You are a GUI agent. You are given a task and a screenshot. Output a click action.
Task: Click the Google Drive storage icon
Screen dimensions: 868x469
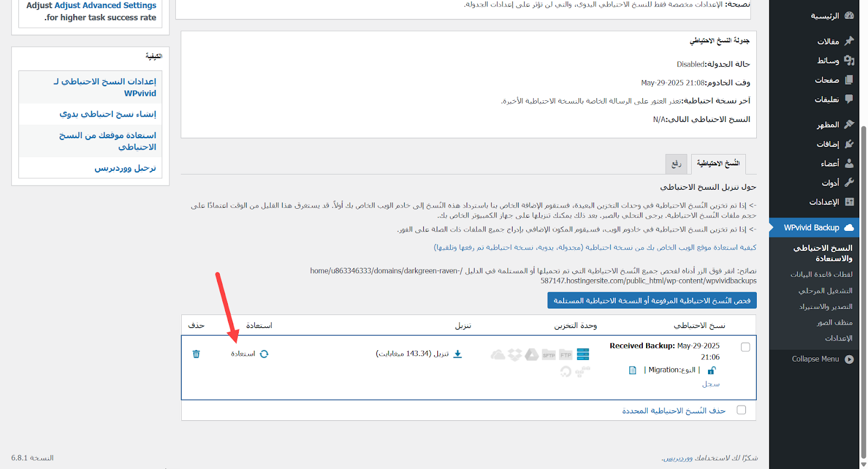coord(532,355)
